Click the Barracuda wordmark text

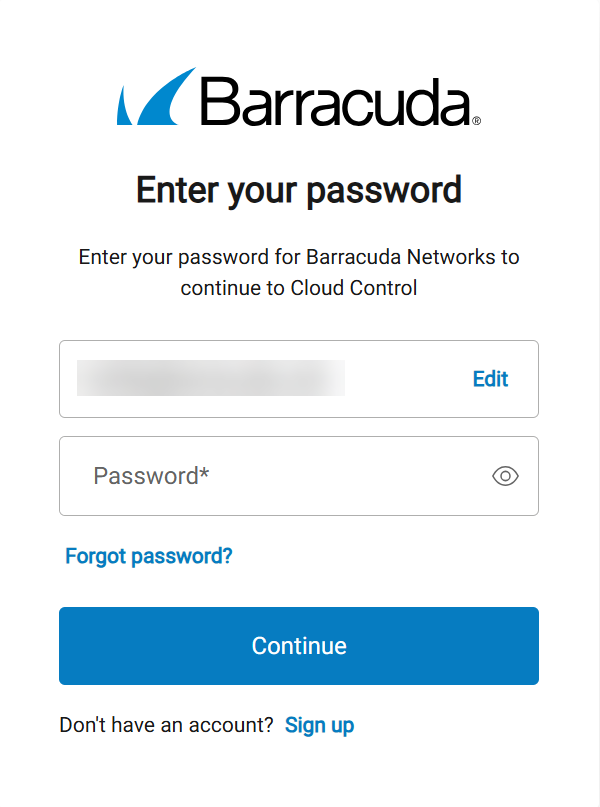[x=335, y=100]
